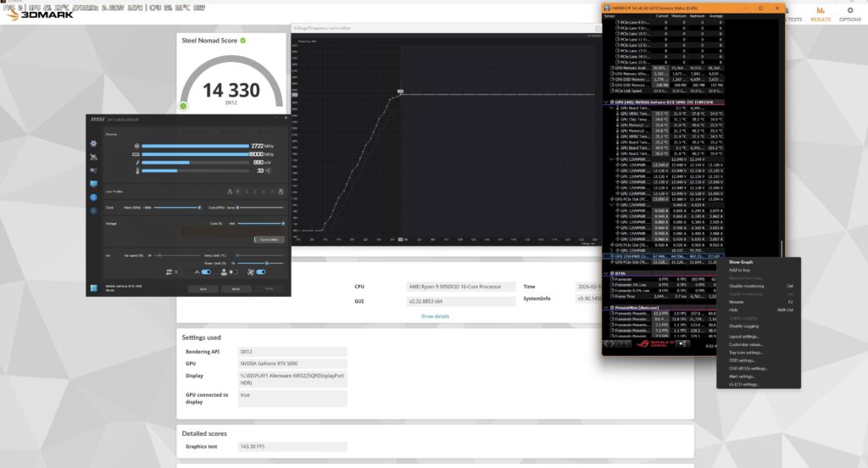Click the ROG Republic of Gamers logo in HWiNFO
This screenshot has width=868, height=468.
coord(655,344)
